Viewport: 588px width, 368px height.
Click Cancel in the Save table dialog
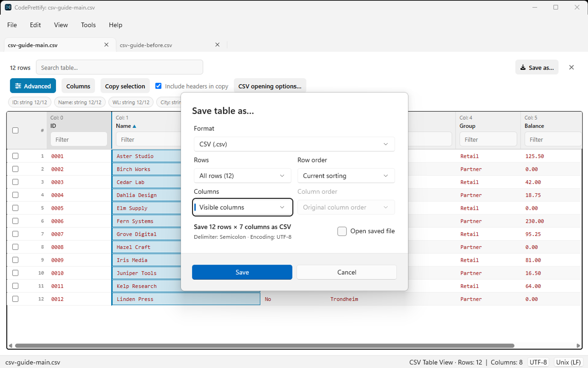(x=346, y=272)
